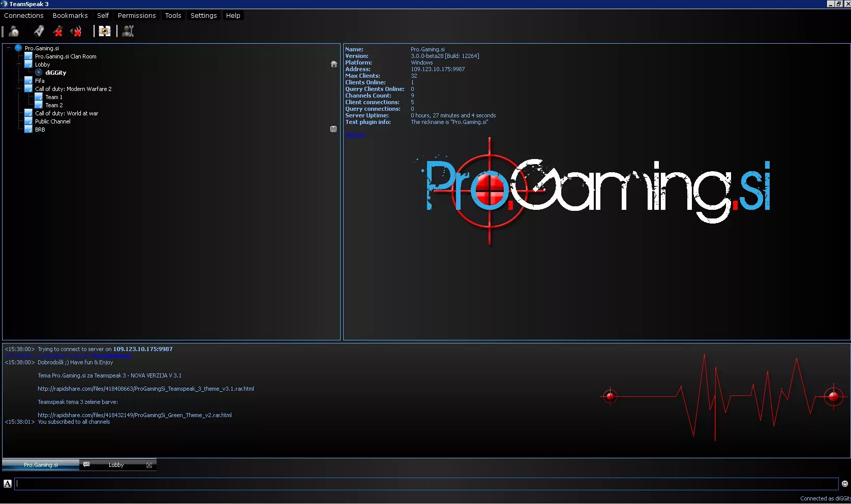
Task: Toggle subscribe-to-all-channels eye icon
Action: [x=105, y=31]
